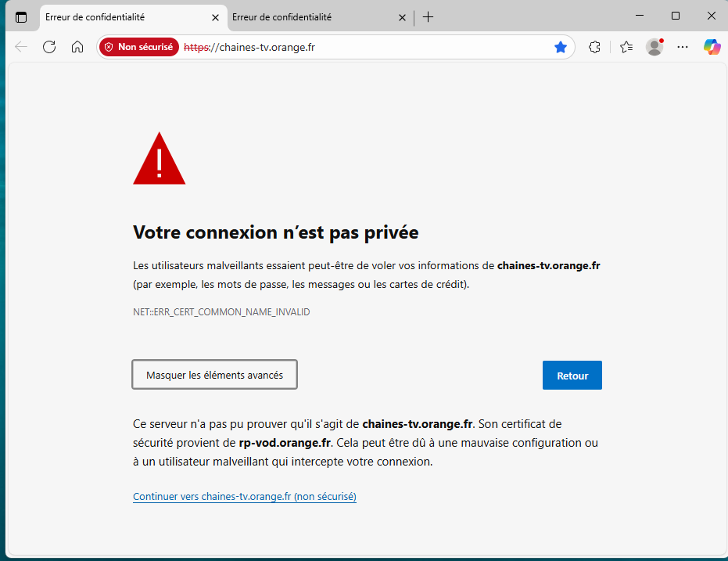This screenshot has width=728, height=561.
Task: Click inside the address bar
Action: 352,47
